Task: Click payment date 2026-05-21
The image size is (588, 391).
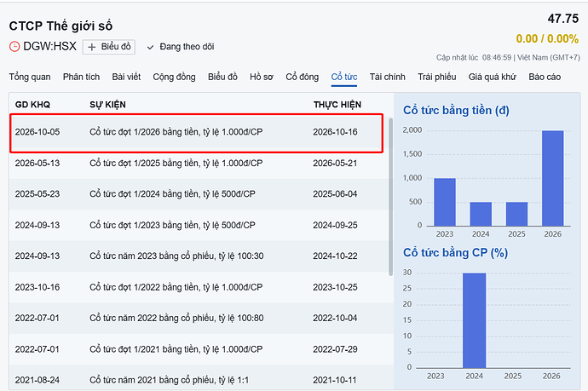Action: [x=335, y=163]
